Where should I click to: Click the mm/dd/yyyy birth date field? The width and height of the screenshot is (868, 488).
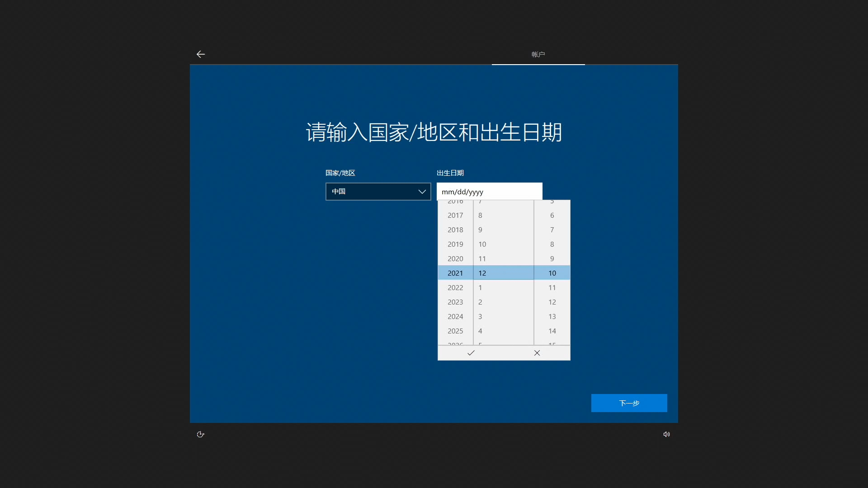click(x=489, y=192)
